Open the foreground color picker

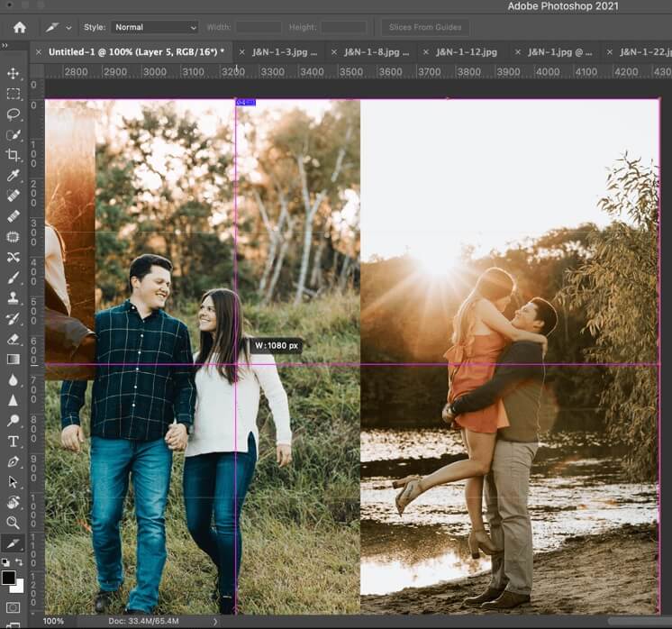pos(8,578)
